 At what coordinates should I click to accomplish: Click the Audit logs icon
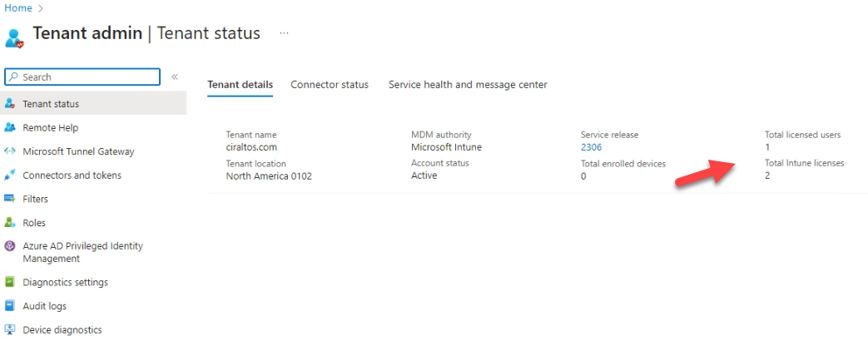tap(9, 305)
